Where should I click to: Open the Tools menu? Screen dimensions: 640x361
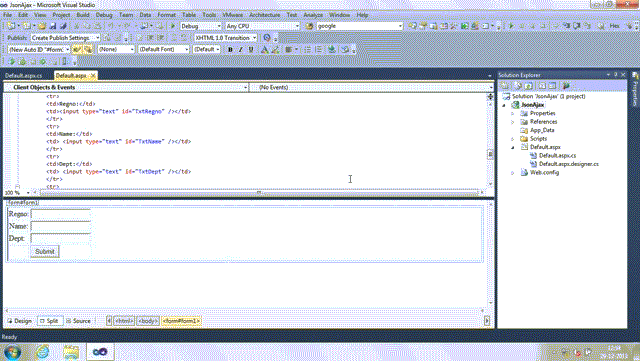click(209, 15)
